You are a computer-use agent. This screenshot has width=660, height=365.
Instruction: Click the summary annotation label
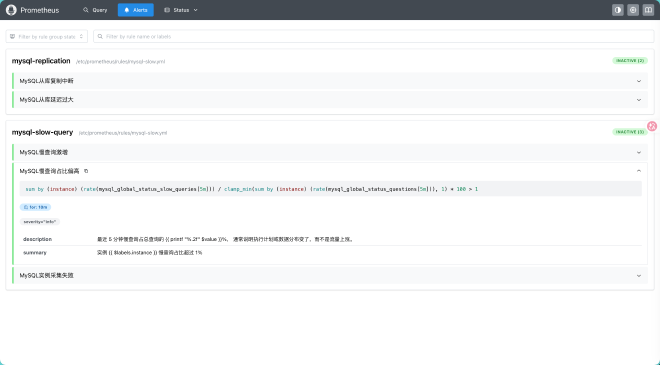pos(35,253)
